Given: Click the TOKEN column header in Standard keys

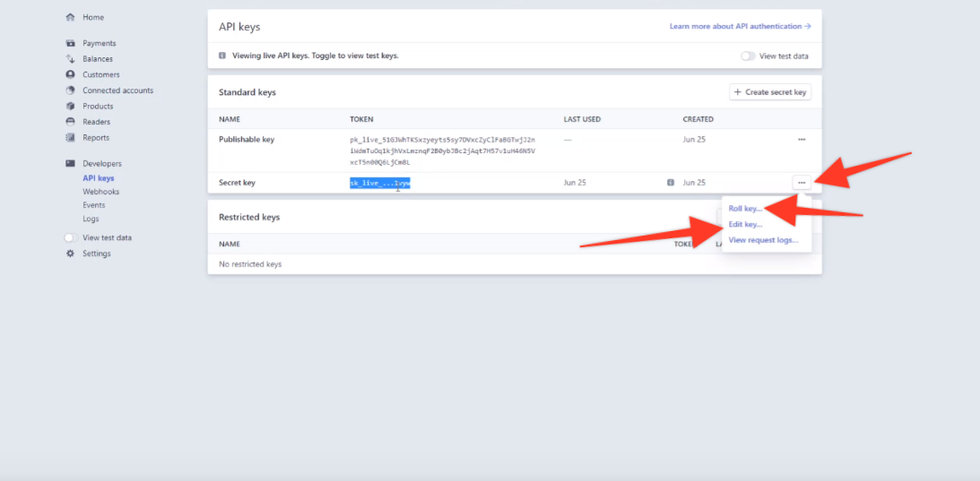Looking at the screenshot, I should click(x=361, y=119).
